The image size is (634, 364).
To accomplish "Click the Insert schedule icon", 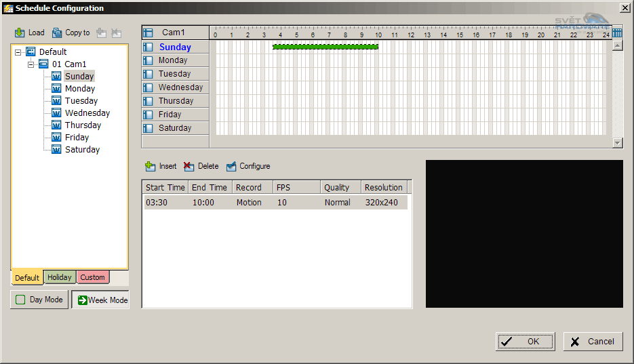I will pyautogui.click(x=151, y=166).
